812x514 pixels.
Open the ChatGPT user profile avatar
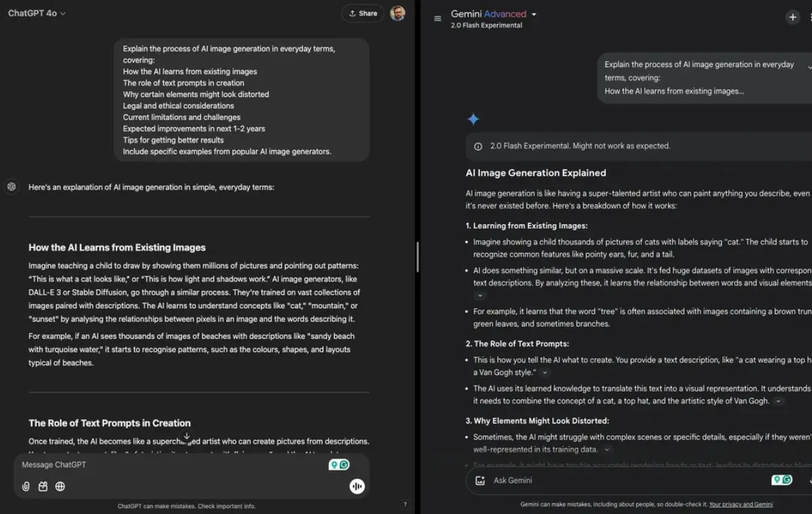[398, 14]
